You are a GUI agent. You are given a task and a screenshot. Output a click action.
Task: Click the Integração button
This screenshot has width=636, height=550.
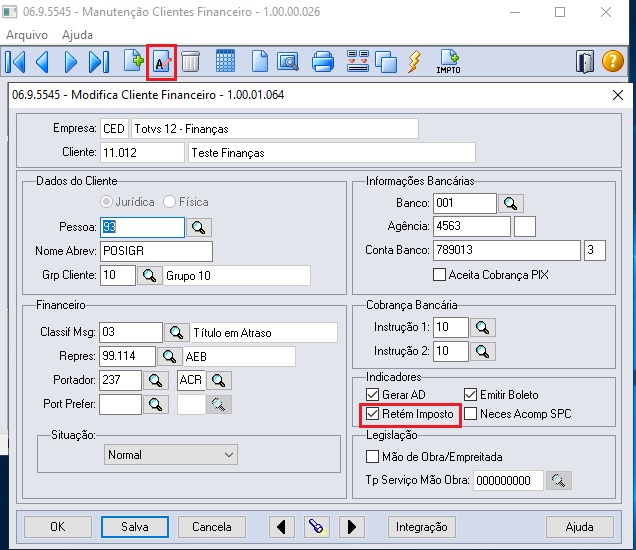(x=422, y=527)
